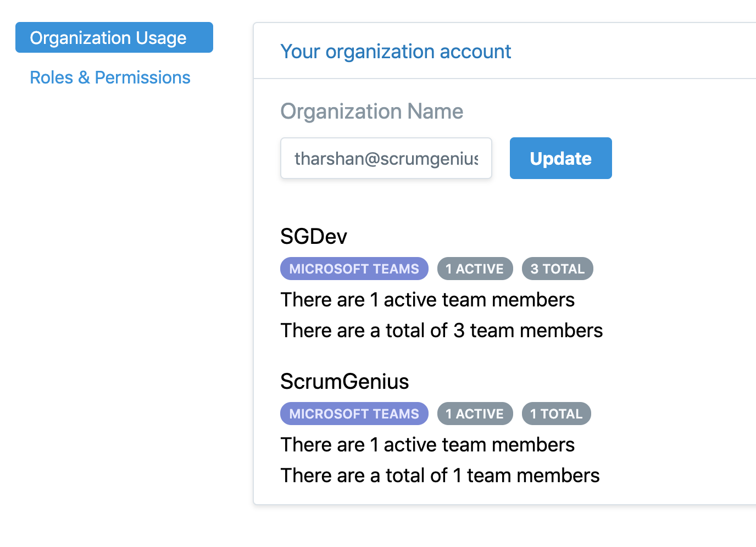
Task: Focus the Organization Name input field
Action: click(x=386, y=158)
